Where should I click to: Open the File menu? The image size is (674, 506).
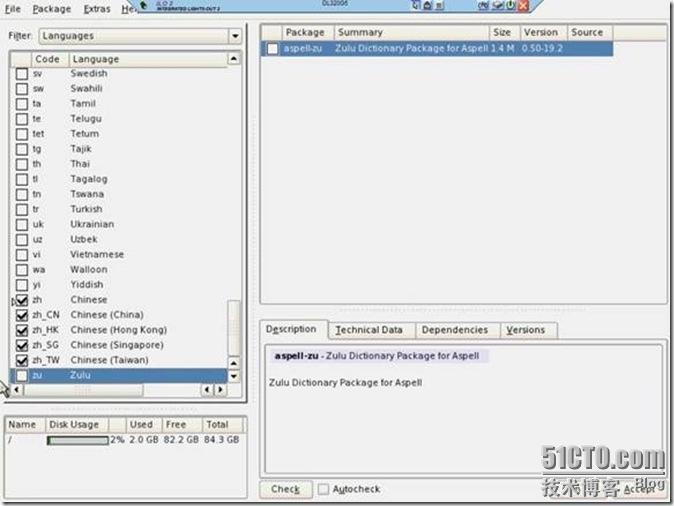click(x=13, y=9)
